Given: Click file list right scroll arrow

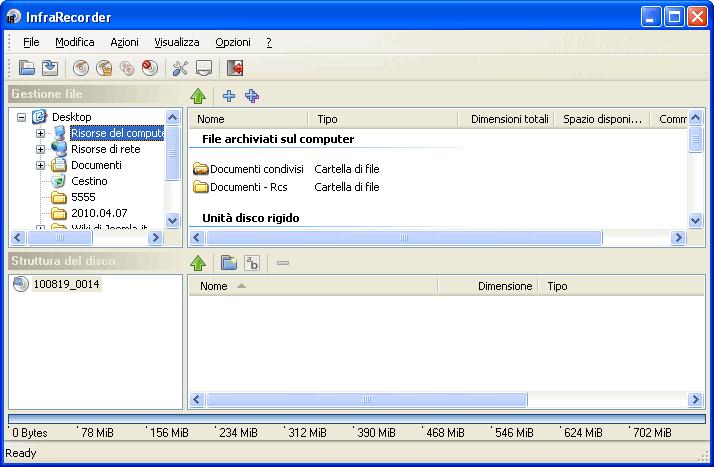Looking at the screenshot, I should pyautogui.click(x=678, y=238).
